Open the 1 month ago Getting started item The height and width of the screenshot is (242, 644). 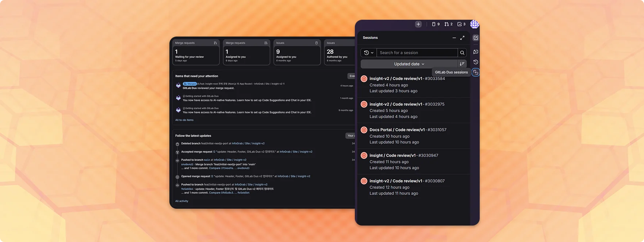[x=247, y=100]
